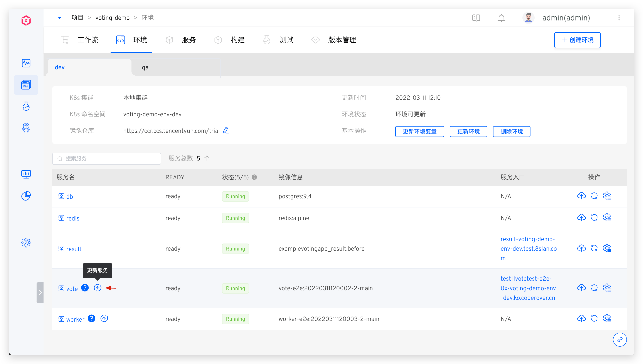Click cloud upload icon in result row
The height and width of the screenshot is (364, 643).
581,248
